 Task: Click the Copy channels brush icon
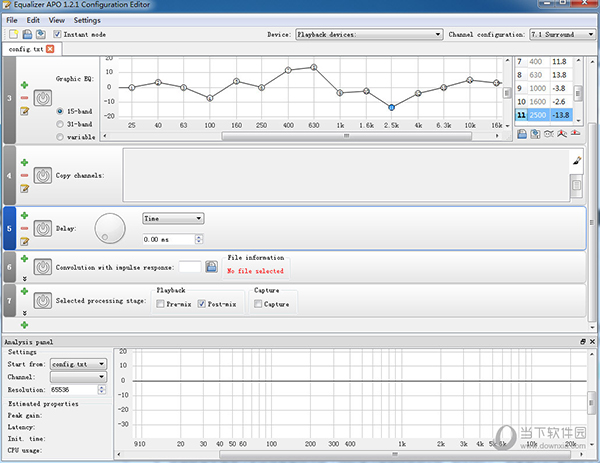(577, 161)
